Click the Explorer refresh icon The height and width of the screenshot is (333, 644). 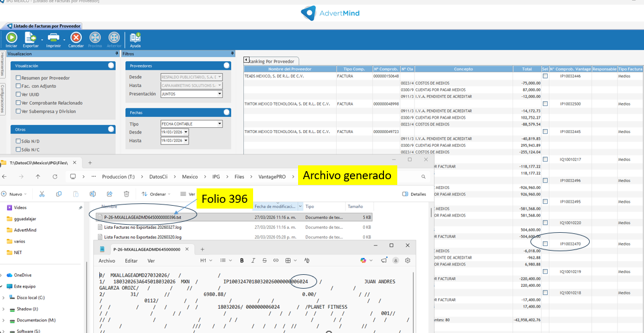(x=55, y=176)
